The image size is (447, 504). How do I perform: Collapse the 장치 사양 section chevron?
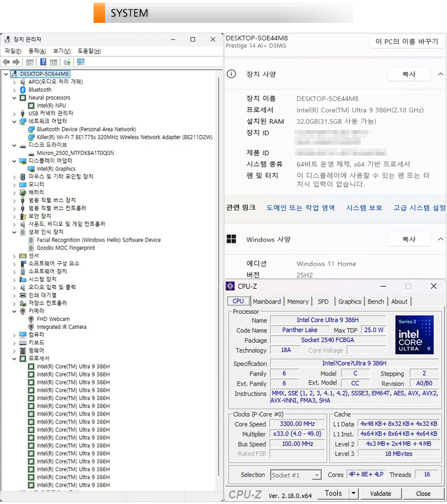click(440, 74)
